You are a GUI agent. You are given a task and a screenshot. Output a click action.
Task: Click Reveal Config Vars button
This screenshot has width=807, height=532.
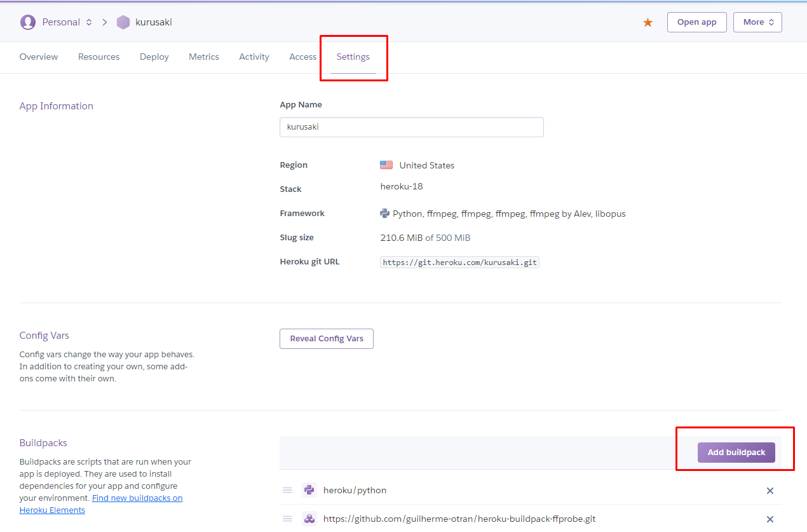[327, 339]
